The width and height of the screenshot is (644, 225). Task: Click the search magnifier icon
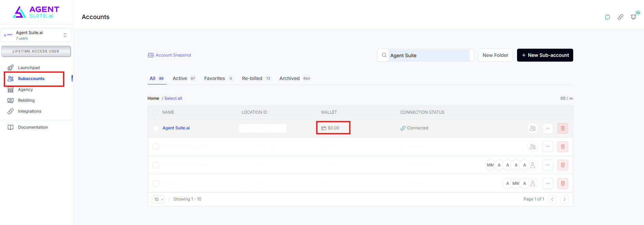pos(384,55)
